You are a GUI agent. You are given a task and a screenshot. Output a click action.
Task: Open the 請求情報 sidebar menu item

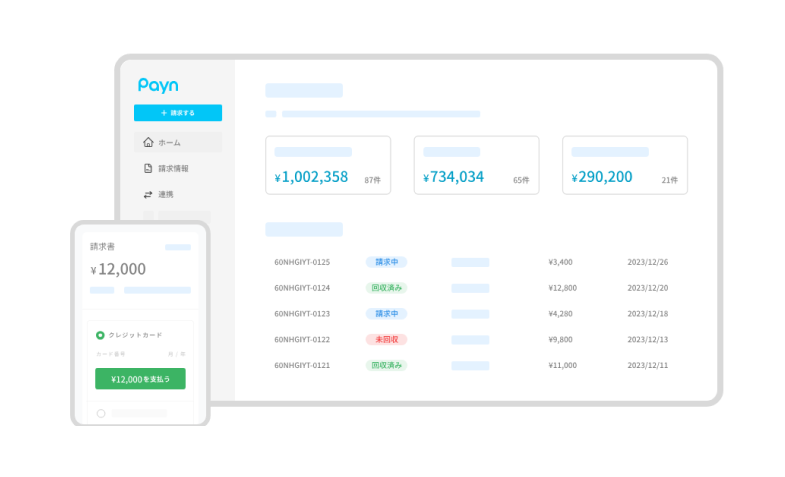click(x=173, y=168)
